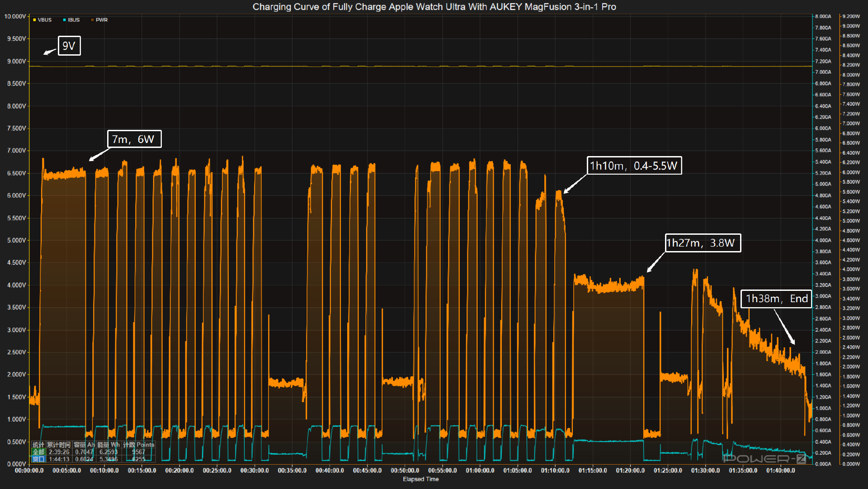Click the chart title about AUKEY MagFusion

click(434, 7)
